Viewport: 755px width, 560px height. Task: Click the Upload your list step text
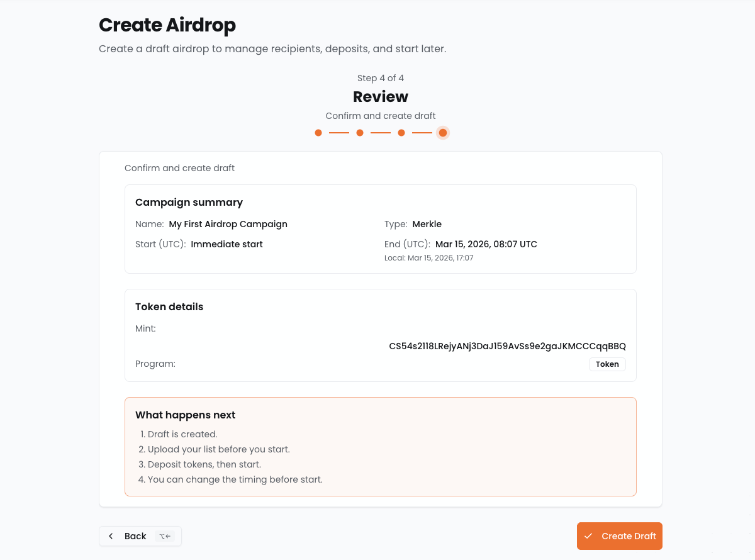218,449
